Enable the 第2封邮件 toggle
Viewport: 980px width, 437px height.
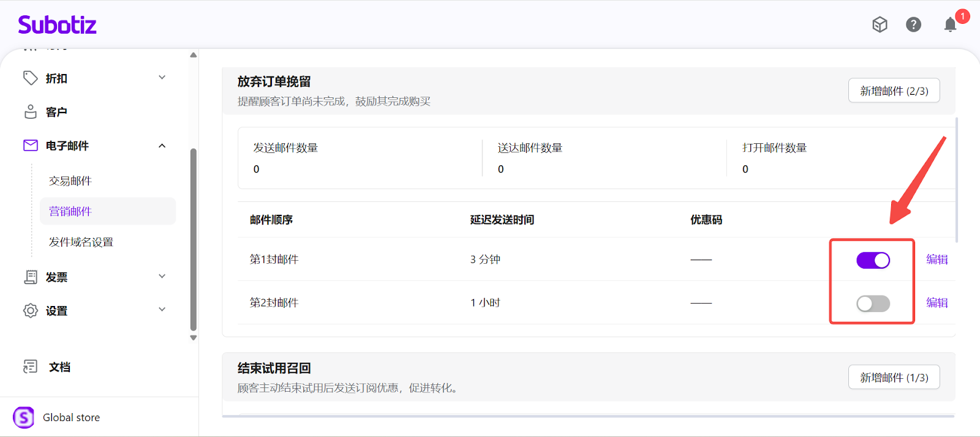pos(873,304)
